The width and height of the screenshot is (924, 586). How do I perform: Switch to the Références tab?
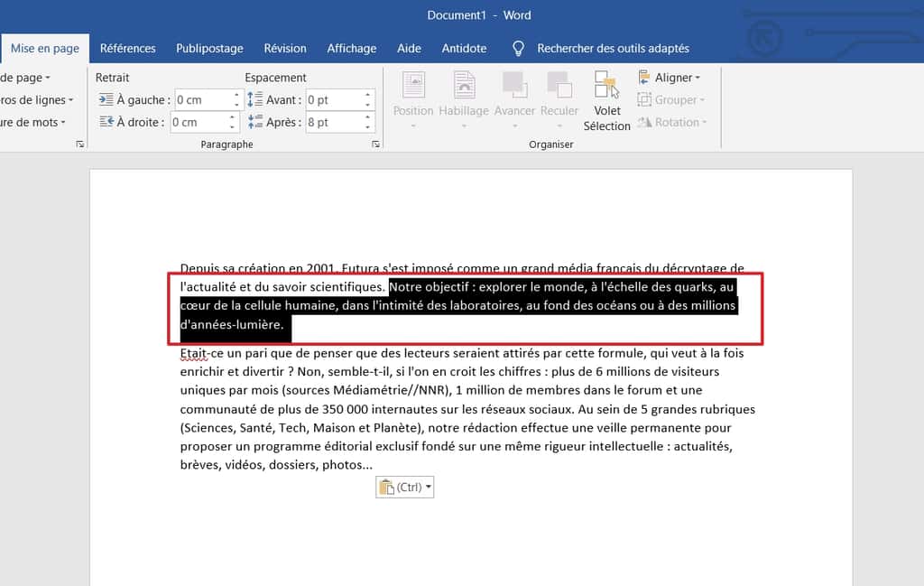pyautogui.click(x=128, y=49)
